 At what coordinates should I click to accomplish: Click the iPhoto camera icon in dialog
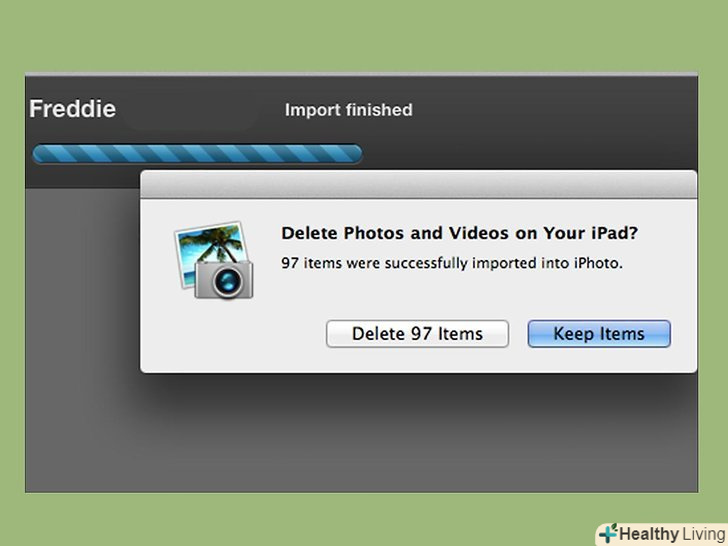(214, 260)
